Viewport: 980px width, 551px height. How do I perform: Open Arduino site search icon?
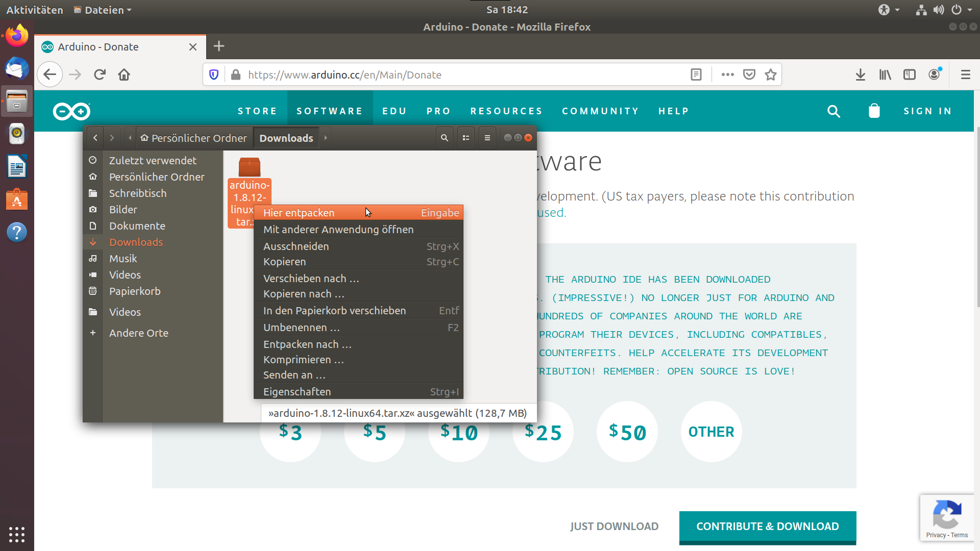click(x=834, y=111)
